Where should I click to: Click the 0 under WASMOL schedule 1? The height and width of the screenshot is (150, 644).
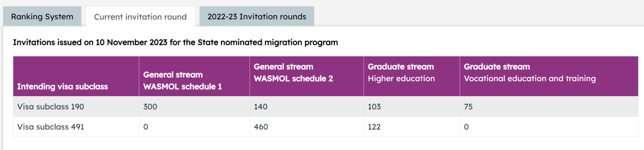coord(146,127)
